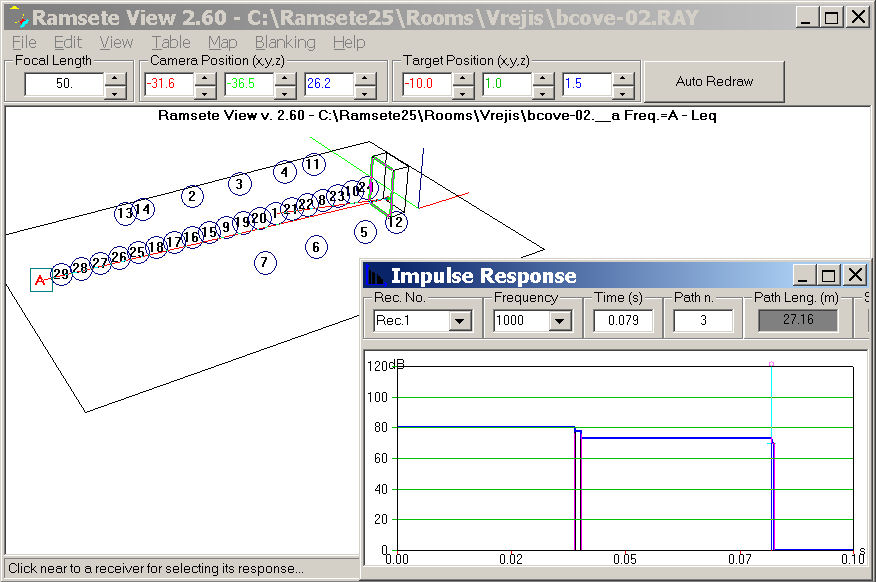Screen dimensions: 876x582
Task: Click the Path Leng. value 27.16
Action: pos(798,320)
